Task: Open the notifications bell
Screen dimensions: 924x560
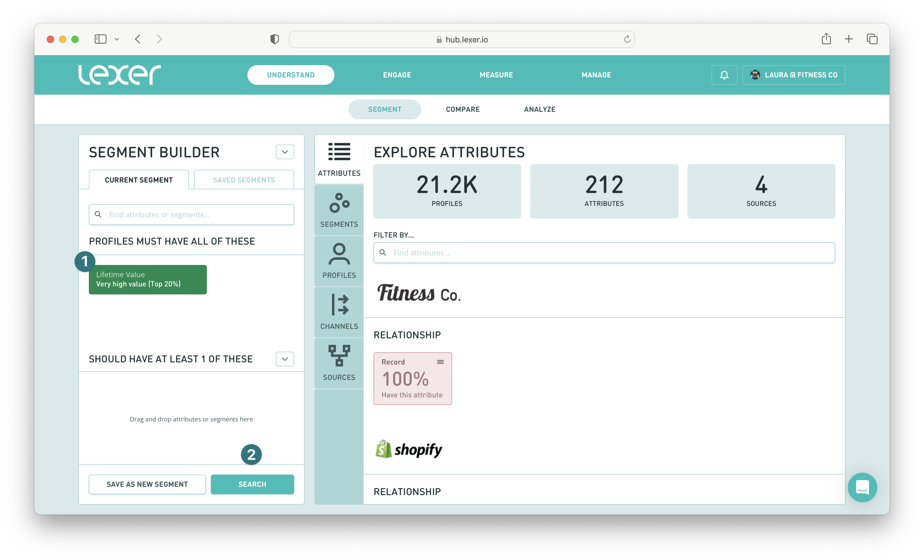Action: (724, 75)
